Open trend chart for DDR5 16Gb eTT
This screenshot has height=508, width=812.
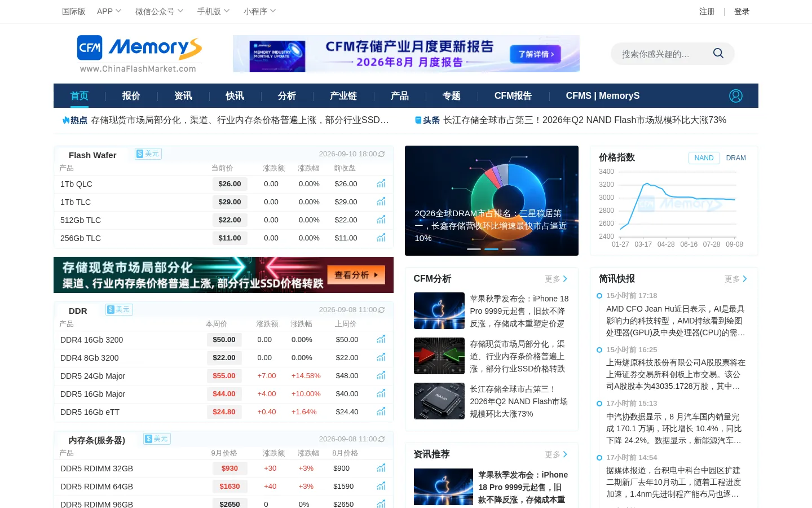(381, 411)
